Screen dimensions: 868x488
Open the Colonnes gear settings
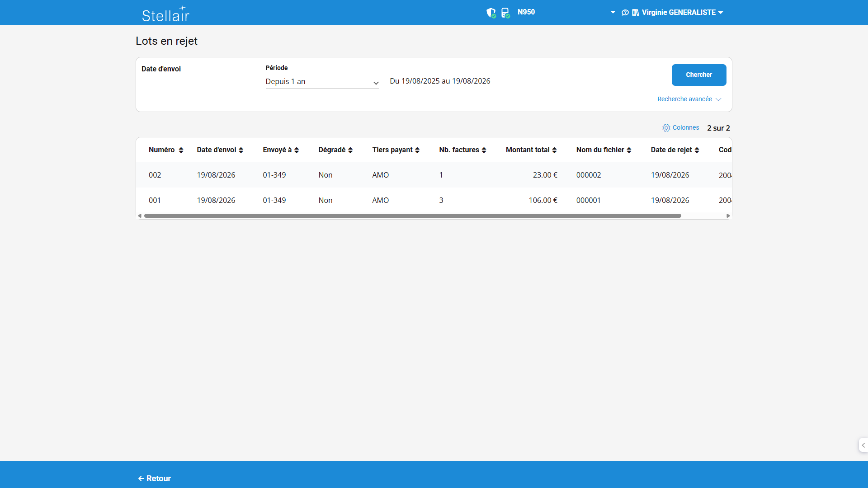680,128
